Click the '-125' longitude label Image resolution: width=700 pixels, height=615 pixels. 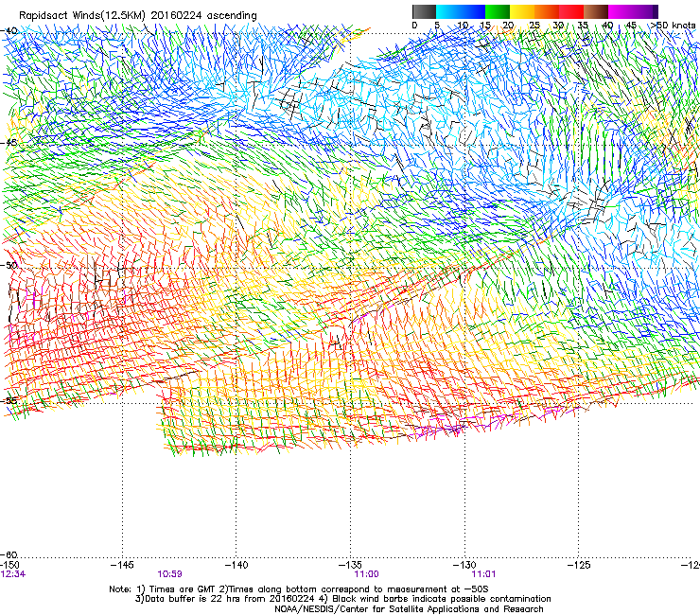(579, 566)
